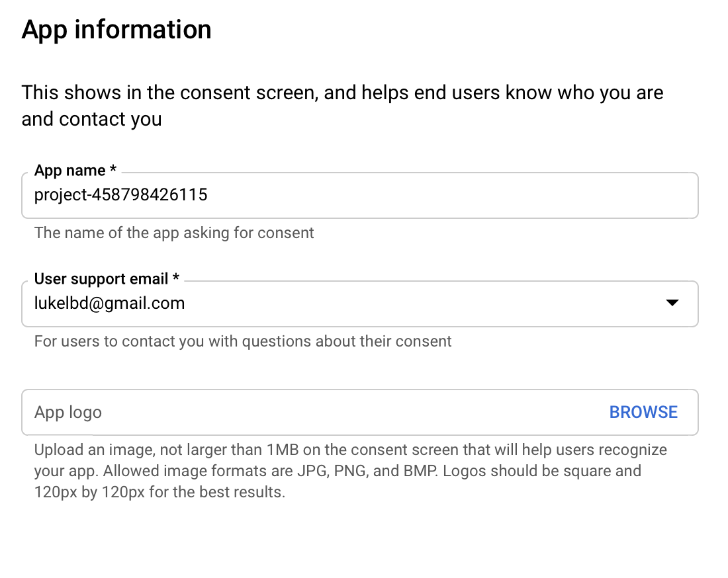
Task: Click the App logo upload box border
Action: [x=359, y=391]
